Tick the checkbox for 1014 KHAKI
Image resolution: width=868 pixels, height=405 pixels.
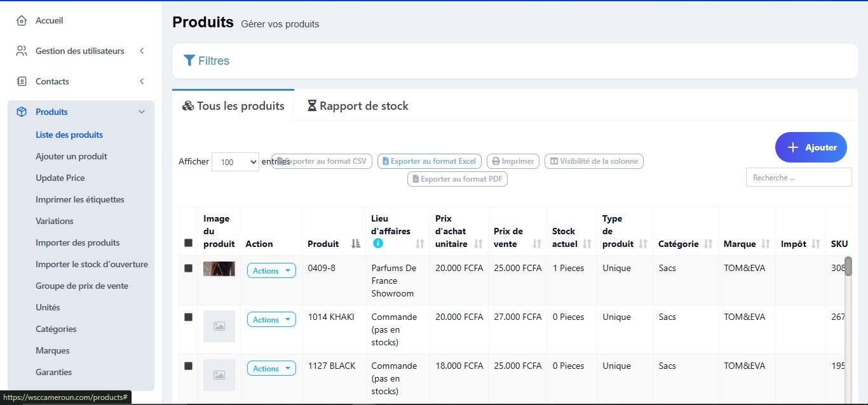188,317
